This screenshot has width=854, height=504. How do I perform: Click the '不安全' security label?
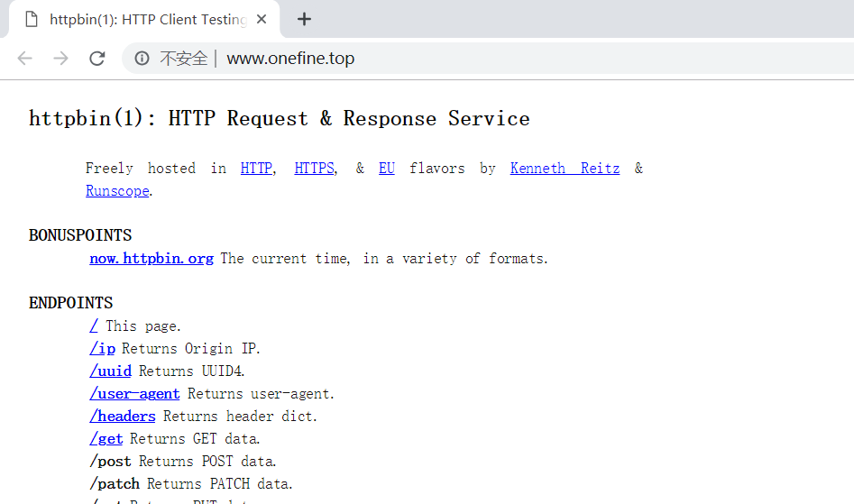tap(184, 59)
